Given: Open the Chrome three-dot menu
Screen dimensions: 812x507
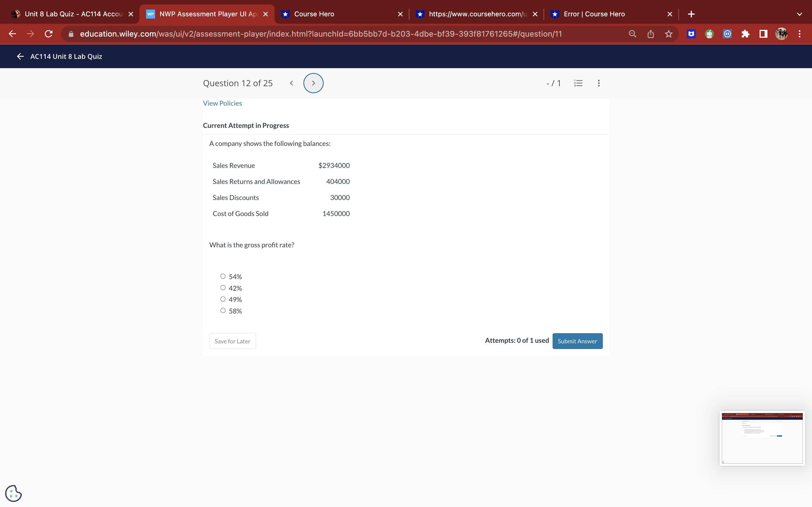Looking at the screenshot, I should 799,34.
